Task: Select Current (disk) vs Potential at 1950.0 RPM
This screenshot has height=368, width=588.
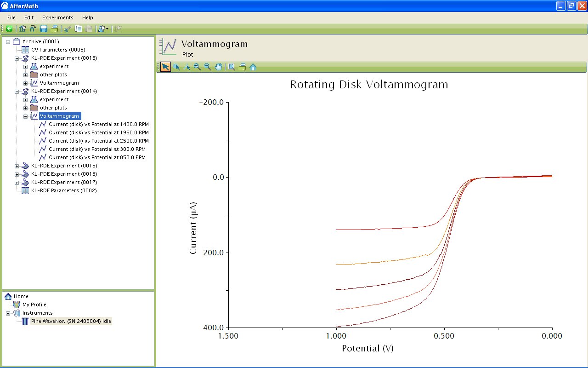Action: [99, 132]
